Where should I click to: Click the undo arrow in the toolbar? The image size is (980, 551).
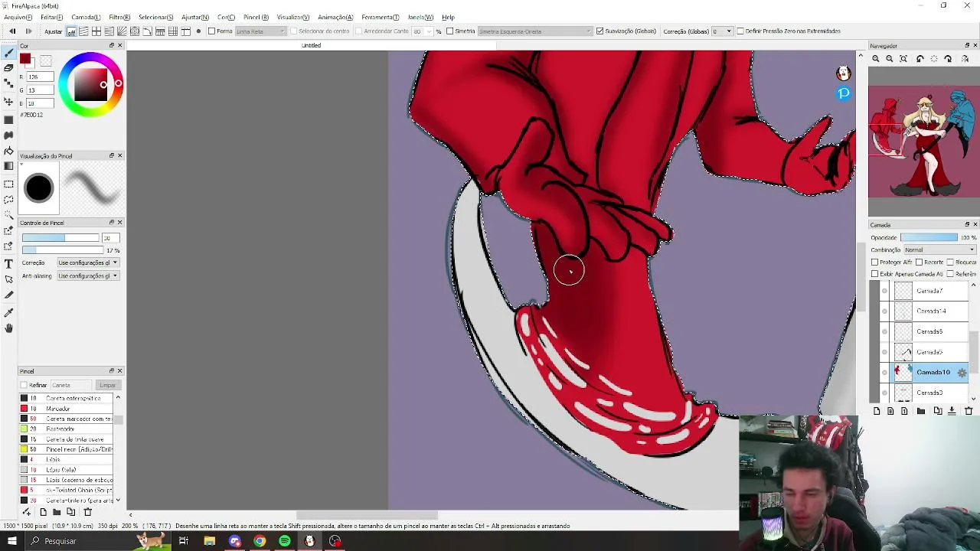pos(12,31)
